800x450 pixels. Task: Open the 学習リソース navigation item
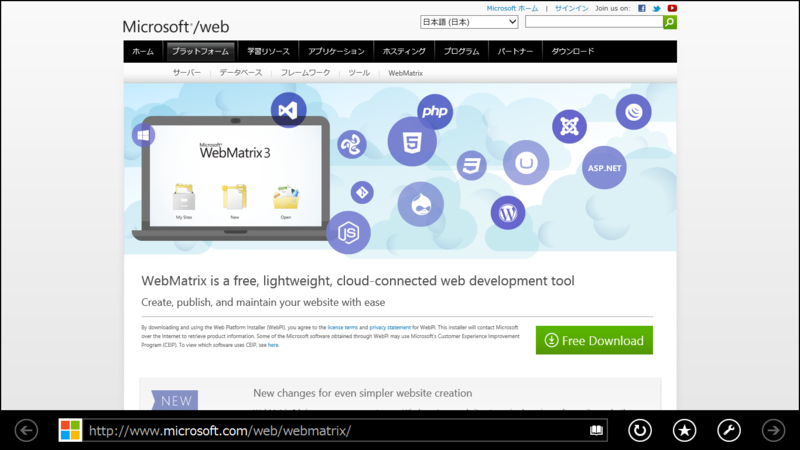pyautogui.click(x=268, y=52)
